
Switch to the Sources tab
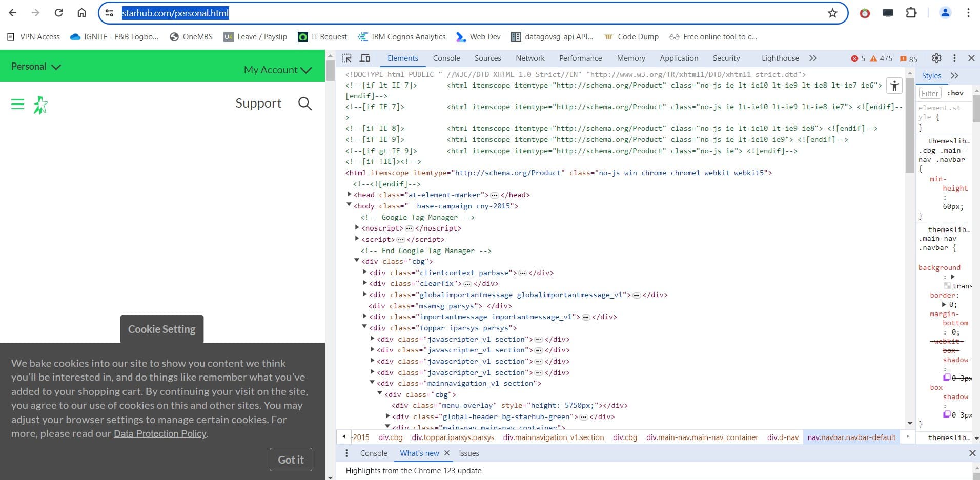point(487,58)
